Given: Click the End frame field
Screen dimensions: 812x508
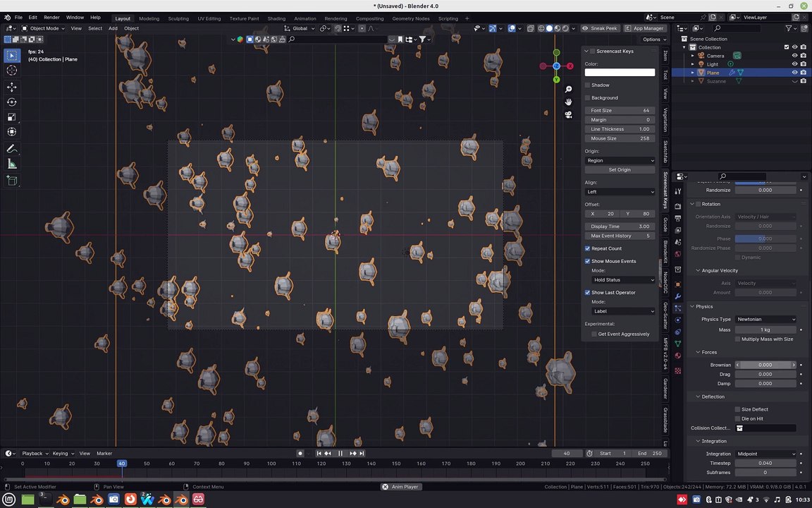Looking at the screenshot, I should coord(649,454).
